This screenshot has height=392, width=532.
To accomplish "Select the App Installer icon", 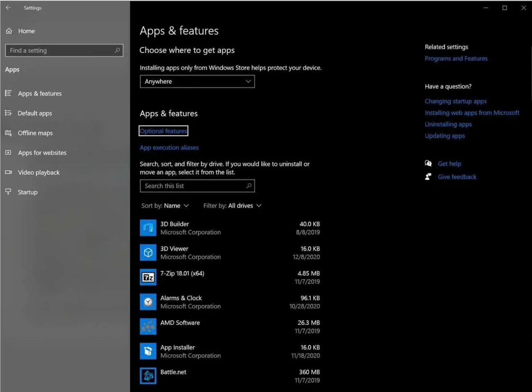I will [x=148, y=351].
